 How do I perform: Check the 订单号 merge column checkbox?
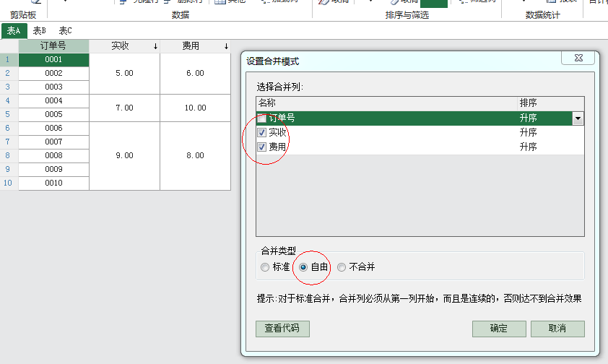[x=262, y=118]
